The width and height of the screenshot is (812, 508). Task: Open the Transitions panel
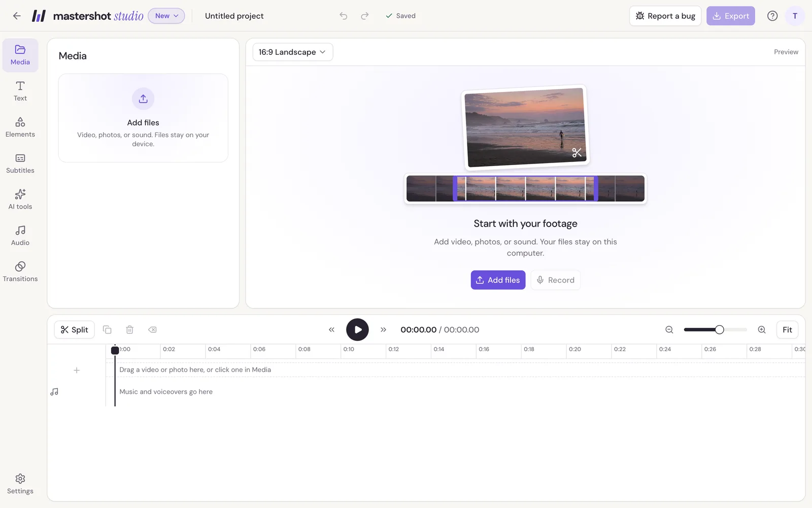[20, 272]
